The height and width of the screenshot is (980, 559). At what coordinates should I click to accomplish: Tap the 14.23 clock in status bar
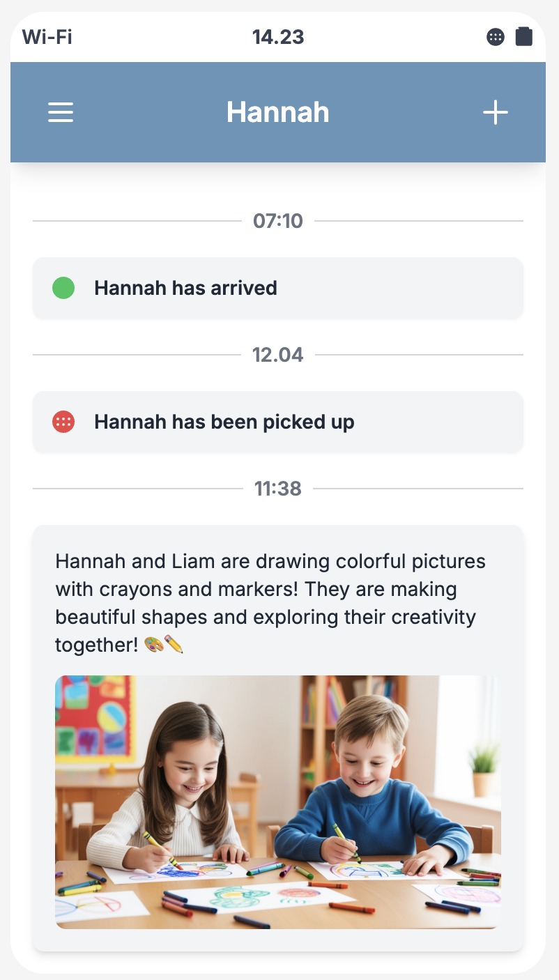tap(278, 37)
